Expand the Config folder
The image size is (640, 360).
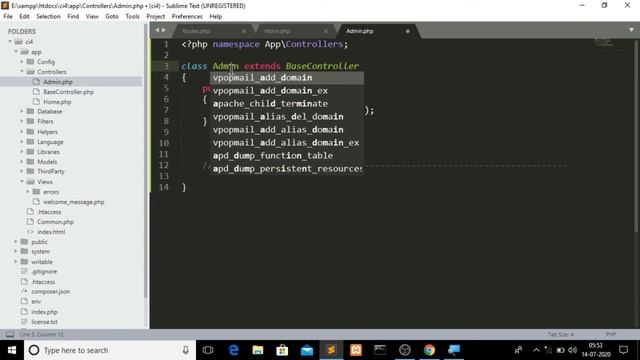point(22,62)
